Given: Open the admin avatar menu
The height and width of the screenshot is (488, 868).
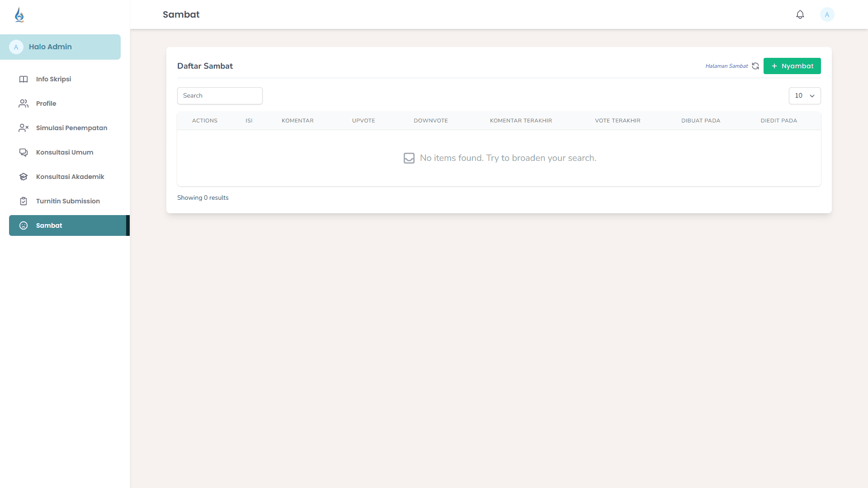Looking at the screenshot, I should (827, 14).
